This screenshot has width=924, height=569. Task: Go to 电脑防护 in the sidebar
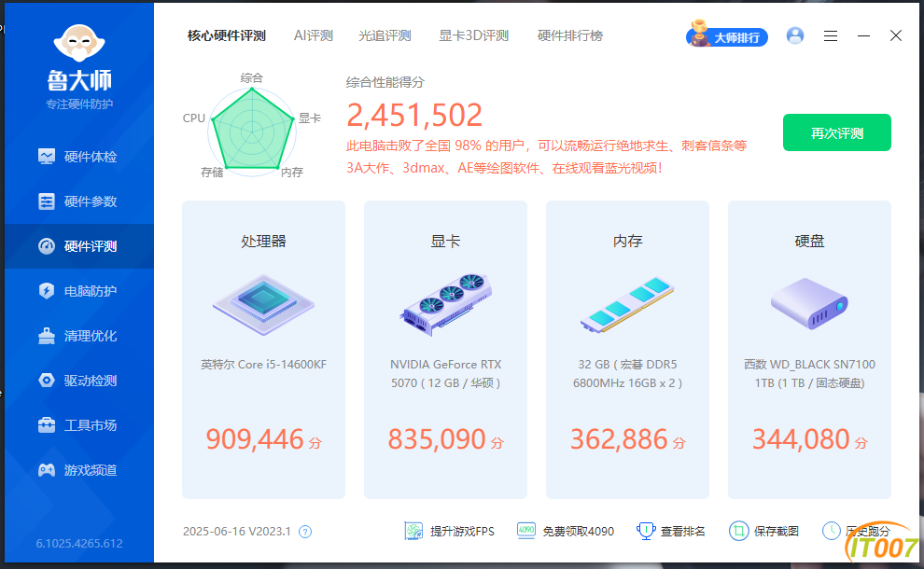[79, 291]
